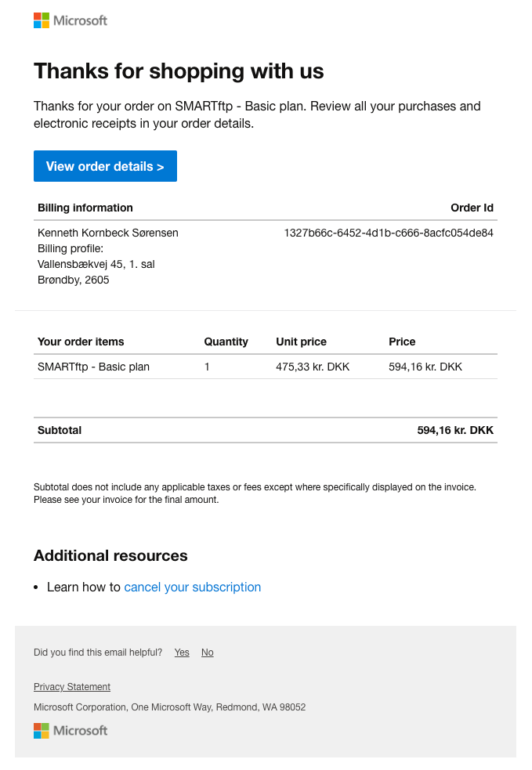Open the View order details button

[105, 166]
